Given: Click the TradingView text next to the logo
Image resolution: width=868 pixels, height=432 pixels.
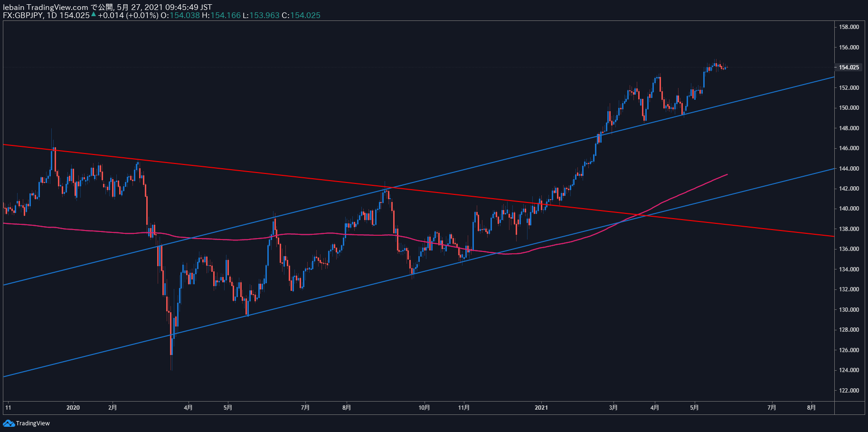Looking at the screenshot, I should pyautogui.click(x=33, y=423).
